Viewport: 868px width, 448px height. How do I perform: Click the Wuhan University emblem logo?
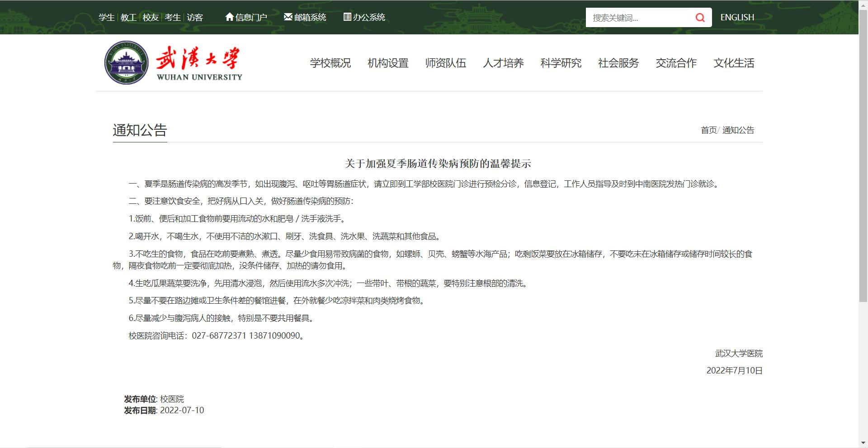[126, 63]
